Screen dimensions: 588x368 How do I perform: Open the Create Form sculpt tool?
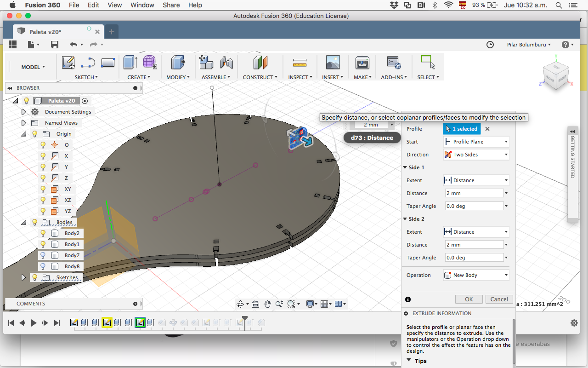click(x=150, y=63)
